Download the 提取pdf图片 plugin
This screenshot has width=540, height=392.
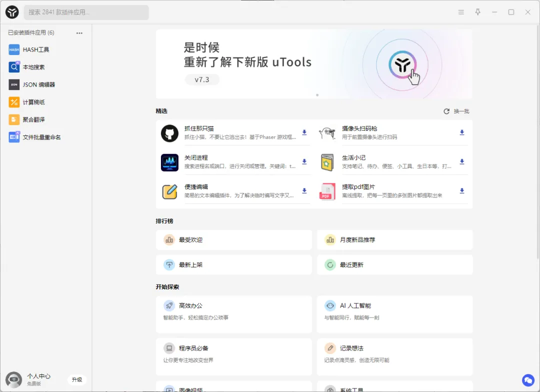coord(462,191)
